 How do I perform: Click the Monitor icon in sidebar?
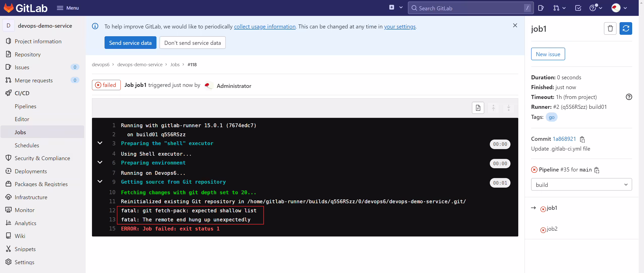tap(8, 210)
